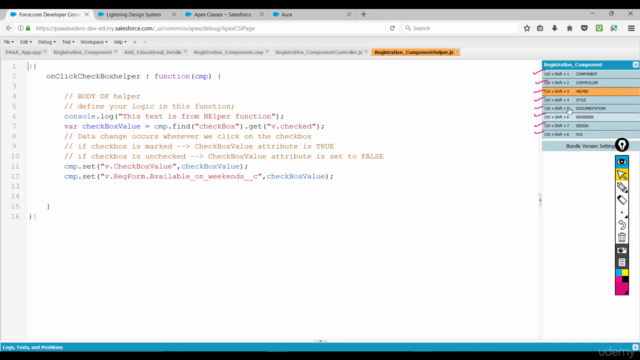Open the PAAA_App.app editor tab

coord(23,52)
